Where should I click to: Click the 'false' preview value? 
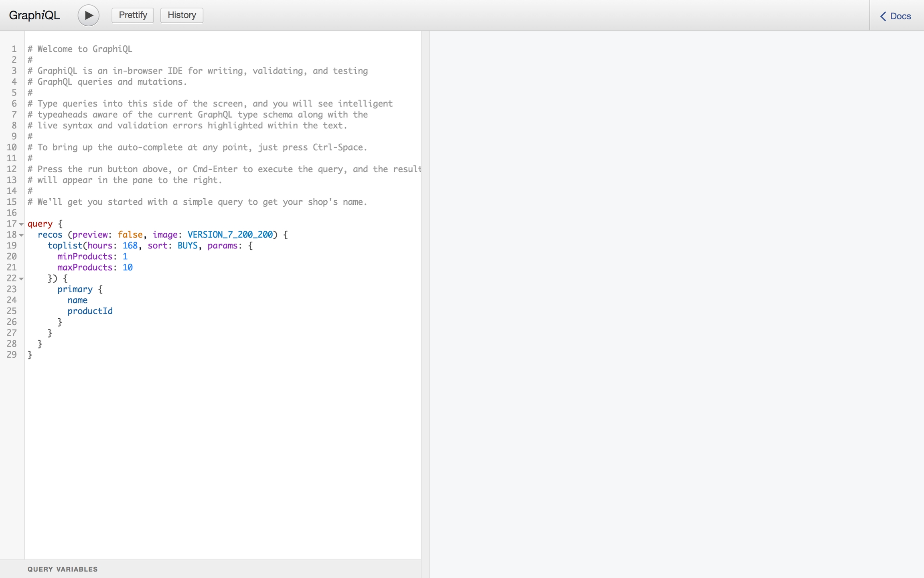[130, 234]
